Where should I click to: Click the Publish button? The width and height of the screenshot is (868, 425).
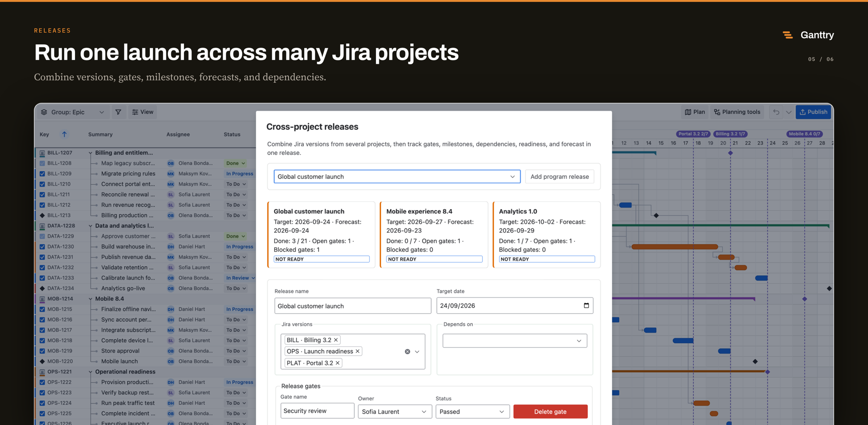[x=813, y=112]
